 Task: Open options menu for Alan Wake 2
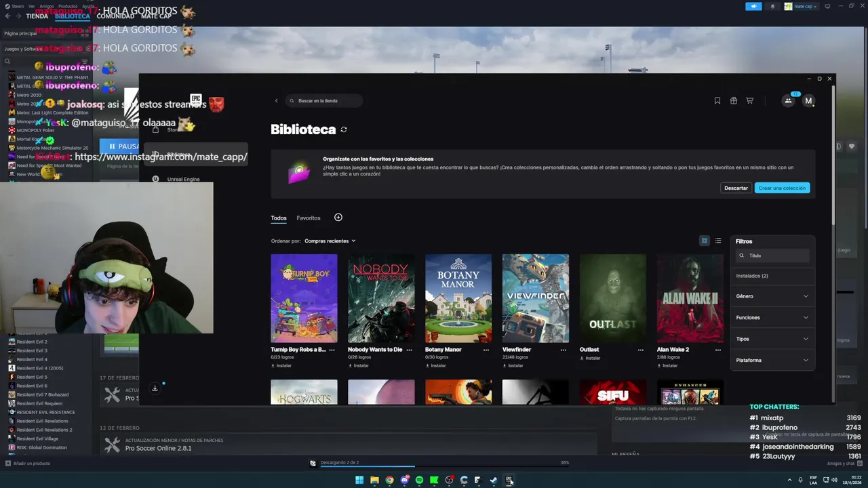[718, 350]
